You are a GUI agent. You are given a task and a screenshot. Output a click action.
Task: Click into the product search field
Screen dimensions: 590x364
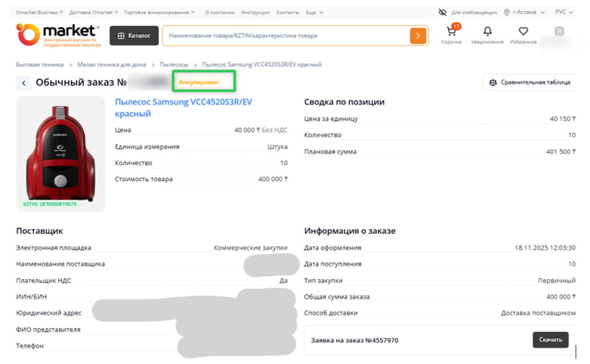287,36
